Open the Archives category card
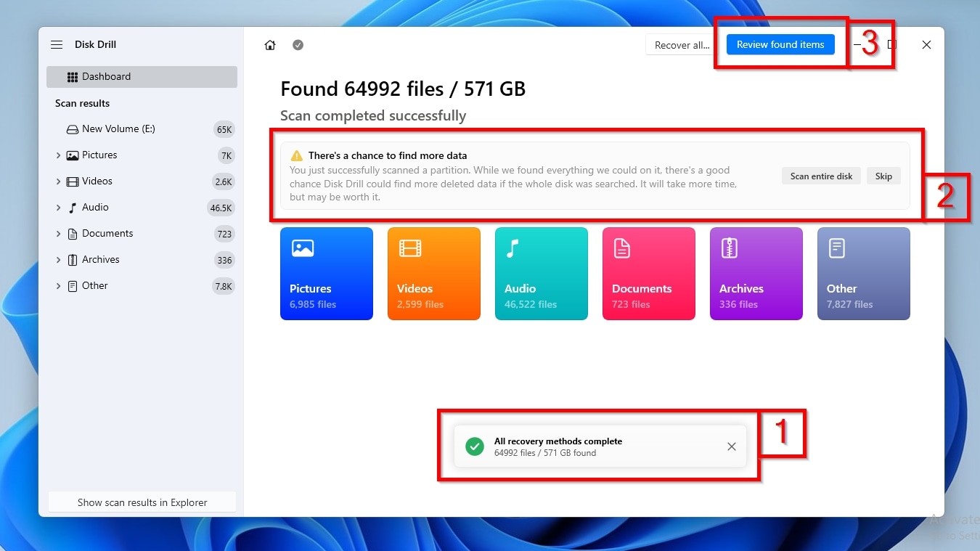This screenshot has height=551, width=980. 756,274
